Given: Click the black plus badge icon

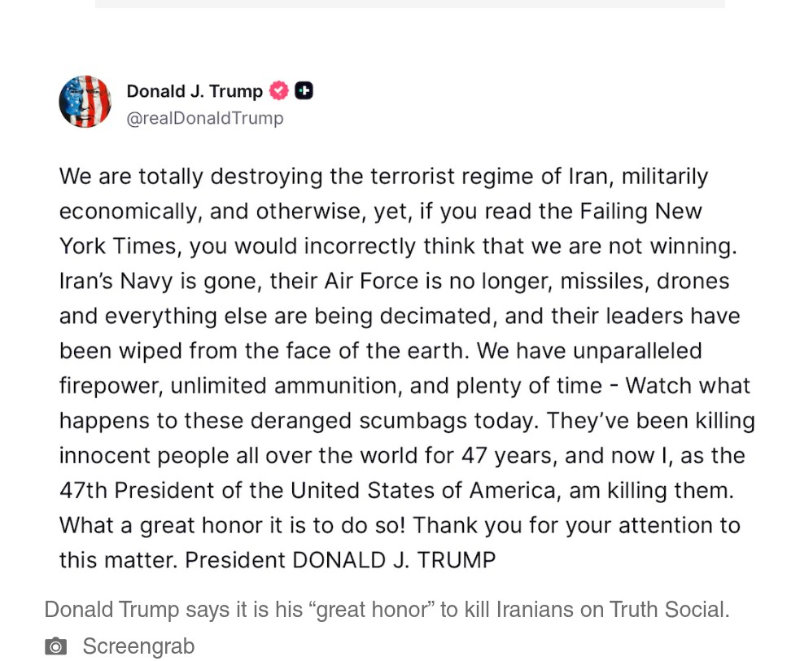Looking at the screenshot, I should coord(304,91).
